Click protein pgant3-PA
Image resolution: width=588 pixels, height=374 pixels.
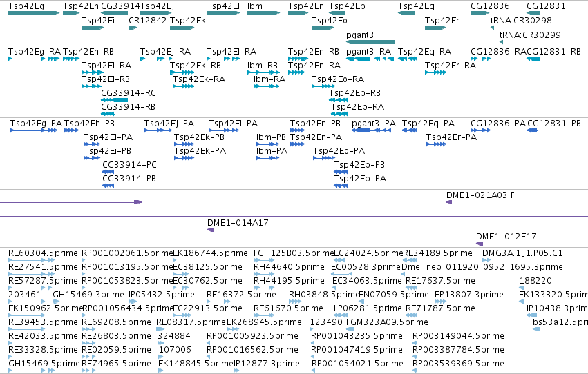coord(374,124)
